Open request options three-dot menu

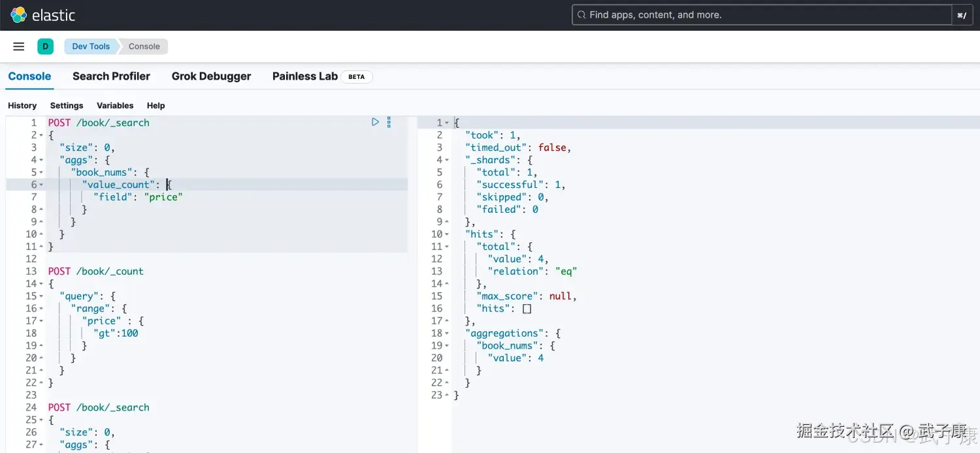point(389,122)
